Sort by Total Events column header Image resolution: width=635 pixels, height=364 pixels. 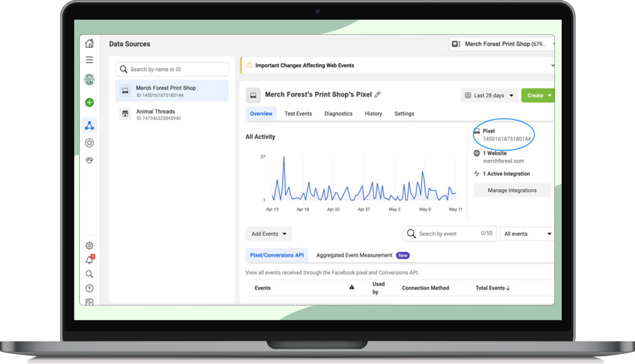[493, 288]
